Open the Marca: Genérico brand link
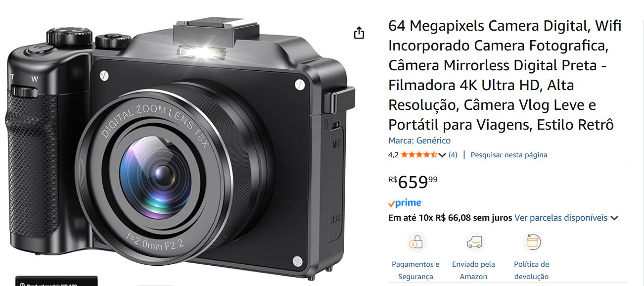 click(419, 141)
